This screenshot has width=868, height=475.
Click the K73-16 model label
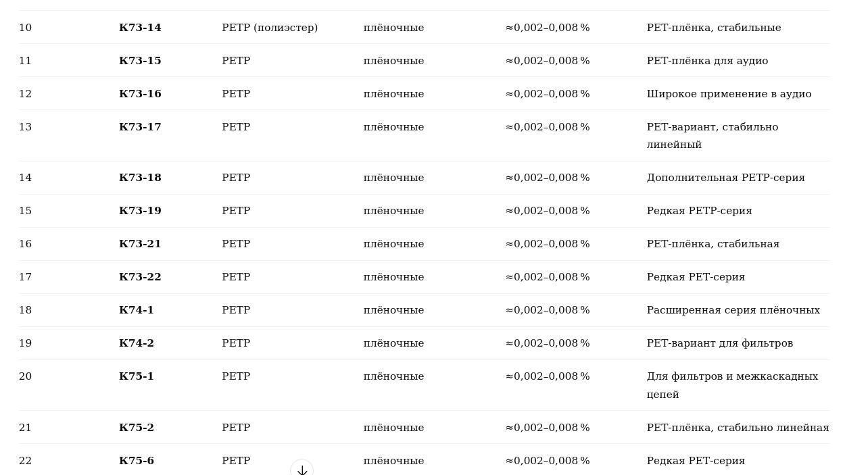(140, 94)
